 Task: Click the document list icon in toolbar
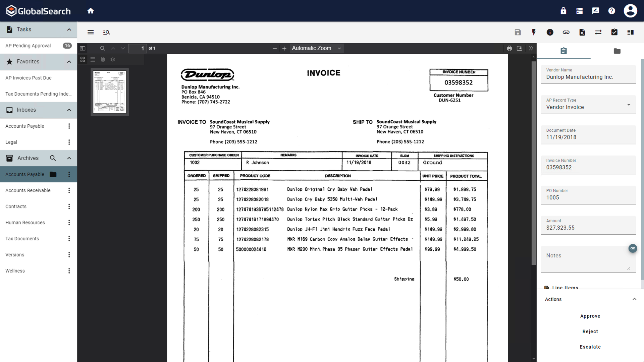pos(631,32)
